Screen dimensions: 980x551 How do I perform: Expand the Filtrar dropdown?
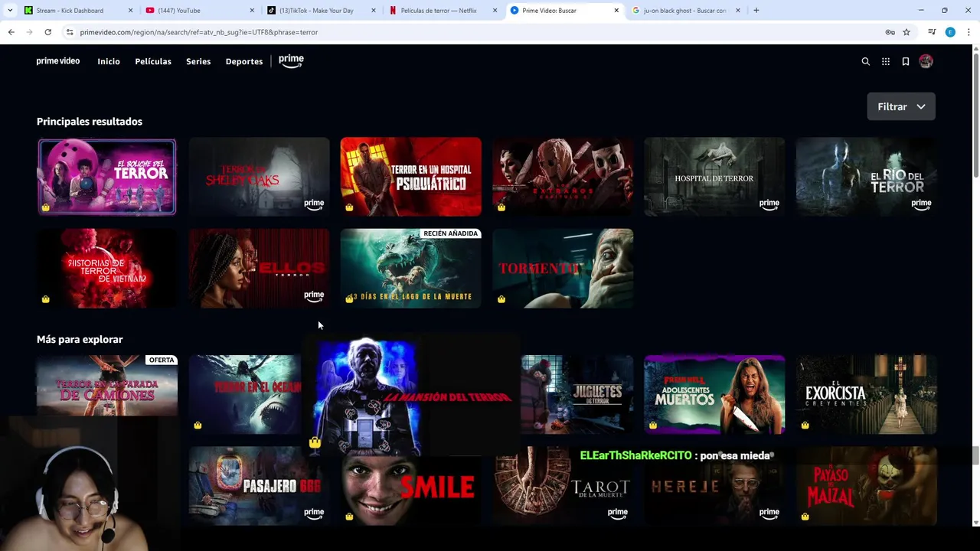tap(901, 106)
